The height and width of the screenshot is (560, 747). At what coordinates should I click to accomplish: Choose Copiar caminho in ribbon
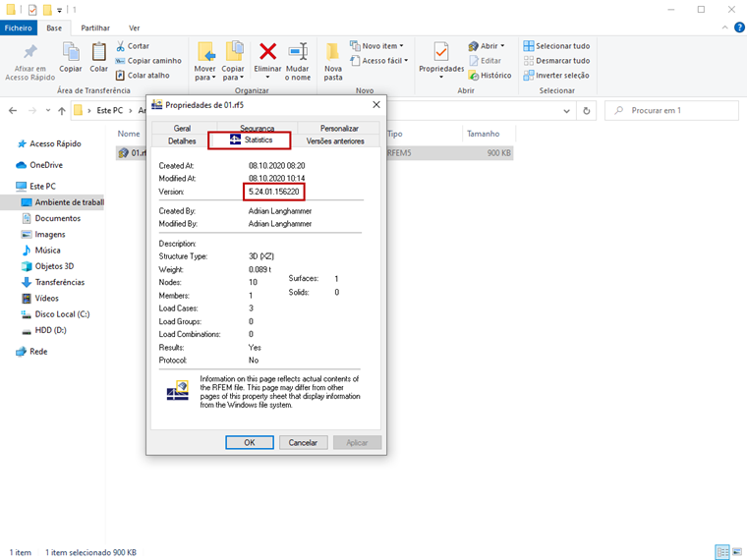[x=148, y=61]
